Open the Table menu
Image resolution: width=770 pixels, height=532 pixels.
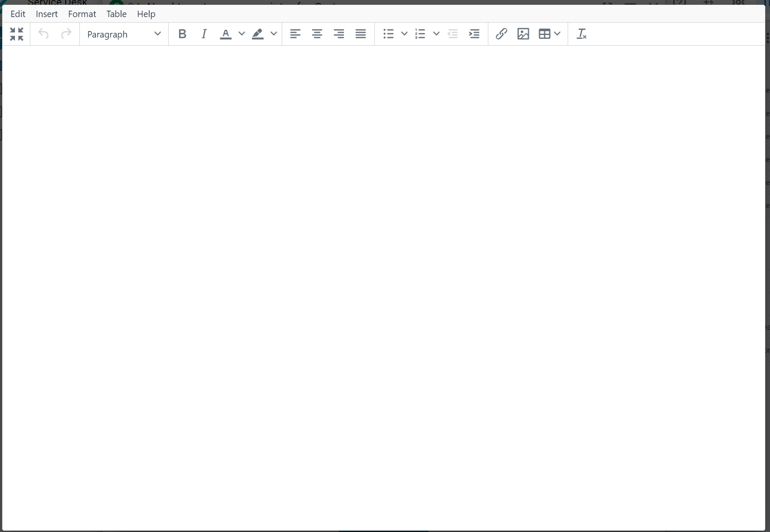(117, 14)
